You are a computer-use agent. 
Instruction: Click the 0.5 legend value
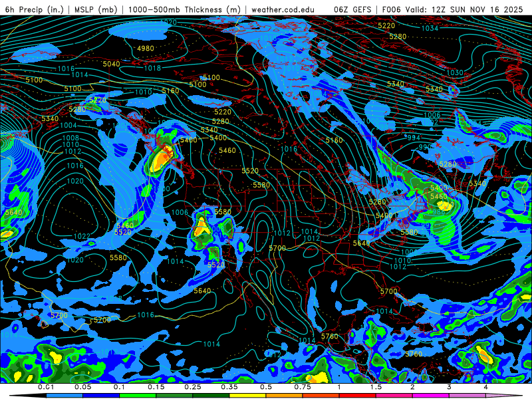click(x=266, y=387)
